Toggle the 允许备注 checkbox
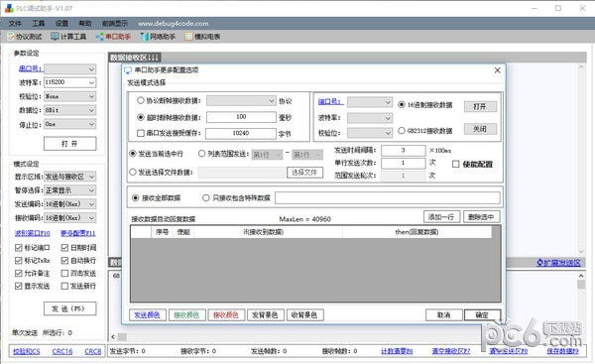 click(x=18, y=274)
